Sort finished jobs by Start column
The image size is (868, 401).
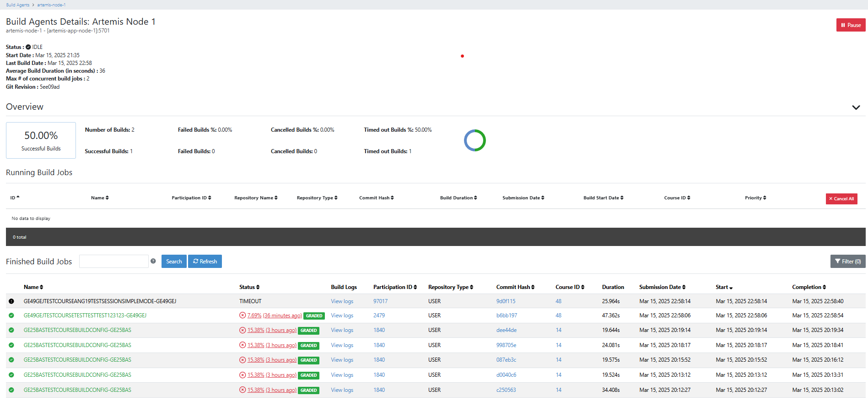pyautogui.click(x=724, y=287)
